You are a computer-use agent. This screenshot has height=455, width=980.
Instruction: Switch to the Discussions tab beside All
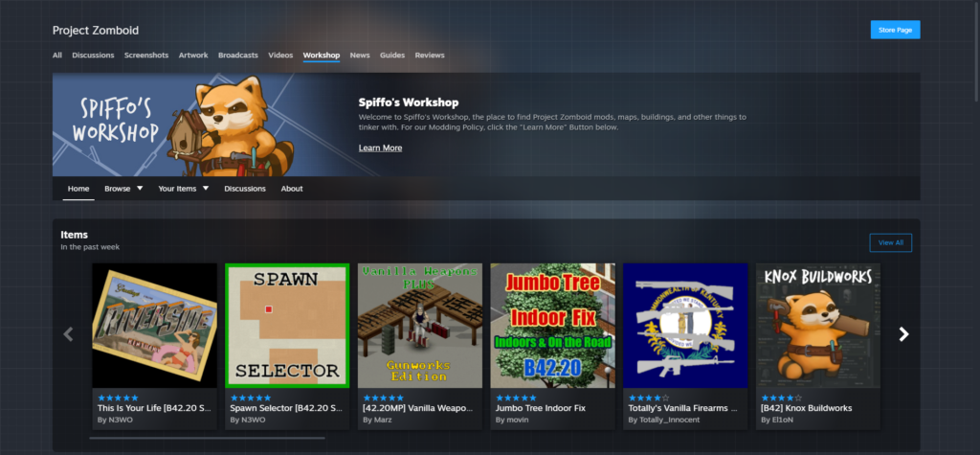pyautogui.click(x=93, y=55)
